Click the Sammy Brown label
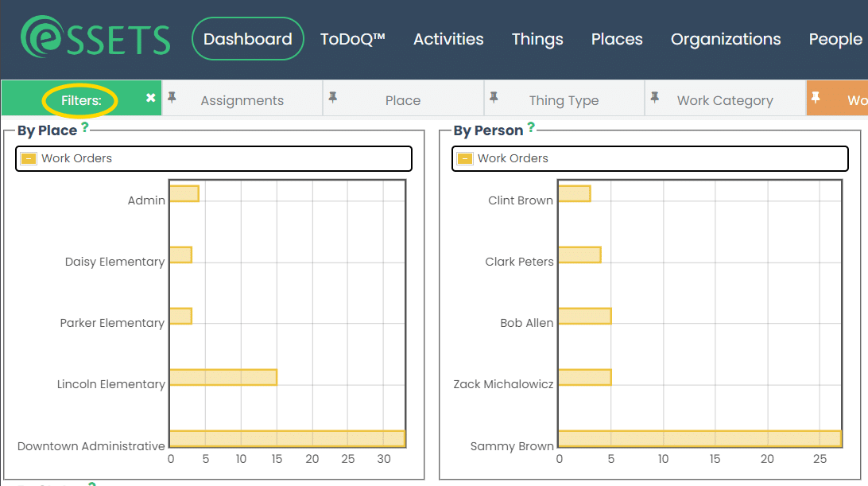The image size is (868, 486). 512,446
